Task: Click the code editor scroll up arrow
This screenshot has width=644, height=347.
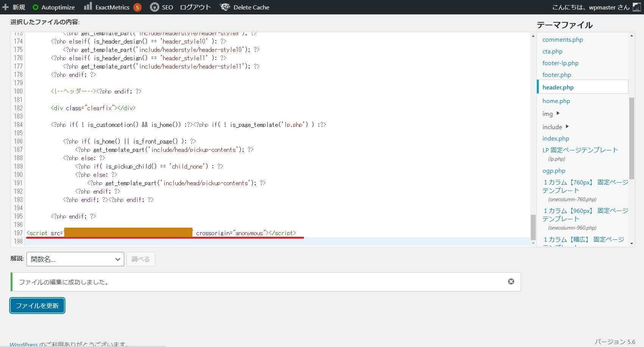Action: click(x=533, y=36)
